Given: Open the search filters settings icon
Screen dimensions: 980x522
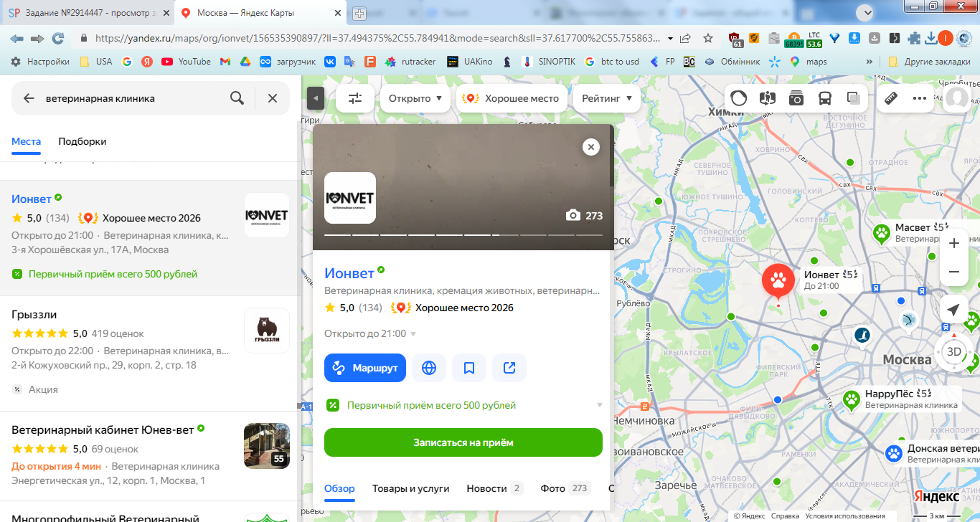Looking at the screenshot, I should coord(355,98).
